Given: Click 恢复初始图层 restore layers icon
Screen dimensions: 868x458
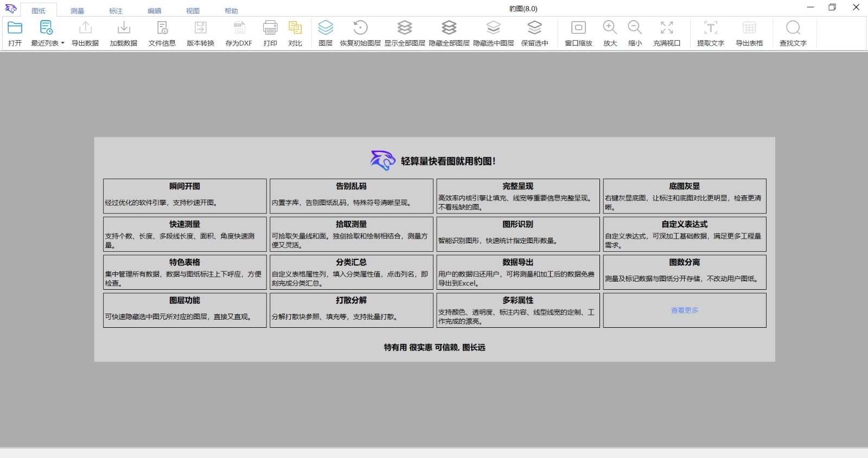Looking at the screenshot, I should point(360,28).
